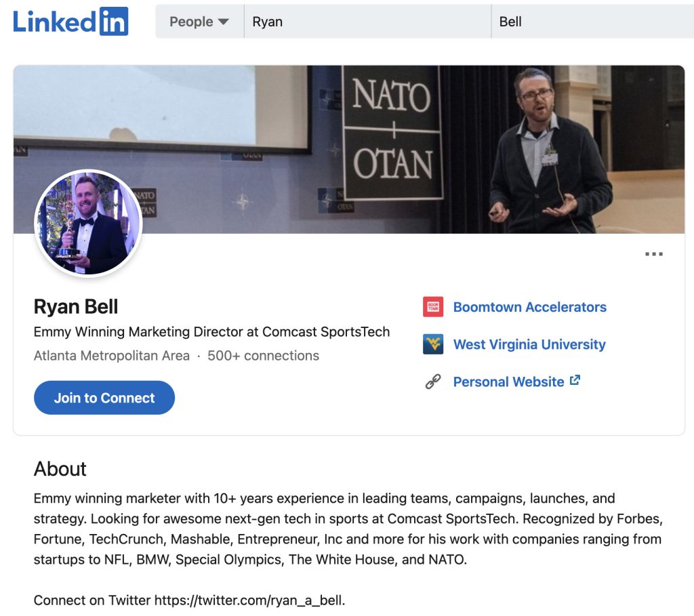The image size is (694, 616).
Task: Click the chain link icon beside Personal Website
Action: pyautogui.click(x=433, y=382)
